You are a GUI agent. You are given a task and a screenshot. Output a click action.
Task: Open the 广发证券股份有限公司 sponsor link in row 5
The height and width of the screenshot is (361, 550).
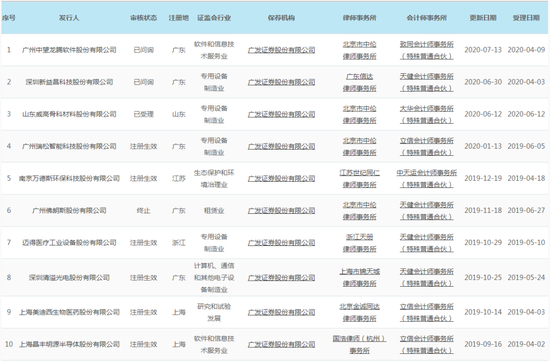281,179
